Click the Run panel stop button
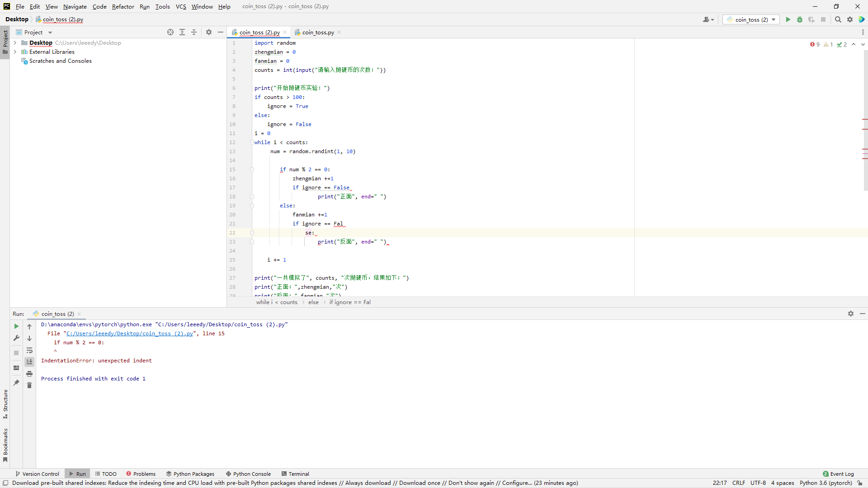The height and width of the screenshot is (488, 868). 16,353
